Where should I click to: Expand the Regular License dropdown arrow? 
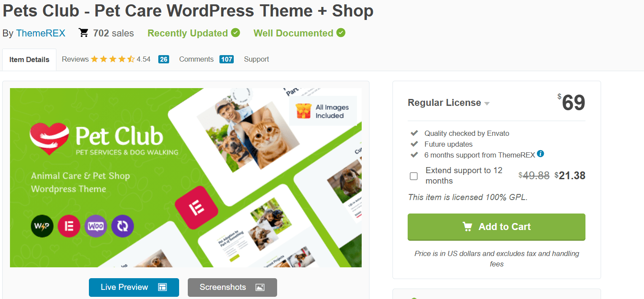[x=487, y=104]
